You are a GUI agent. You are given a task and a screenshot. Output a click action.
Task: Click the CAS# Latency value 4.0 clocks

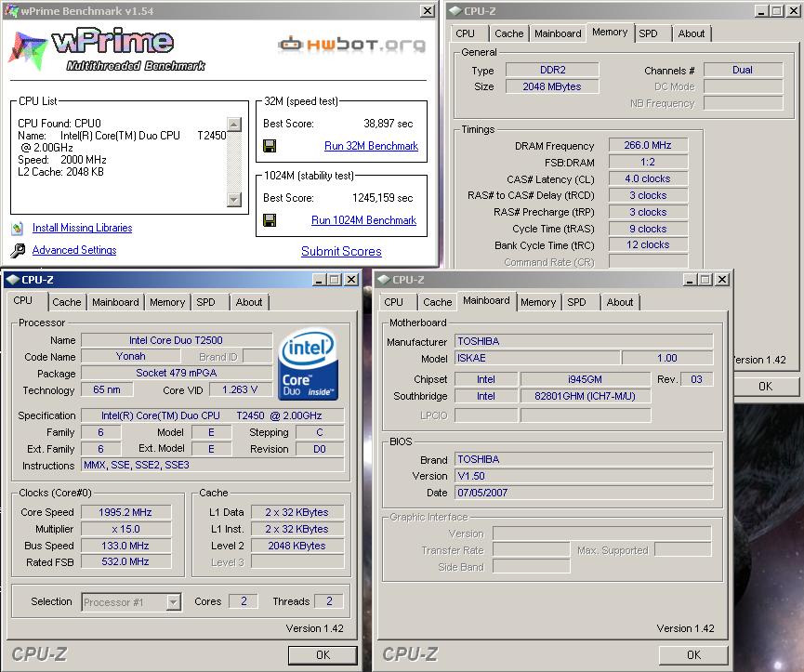(x=648, y=178)
